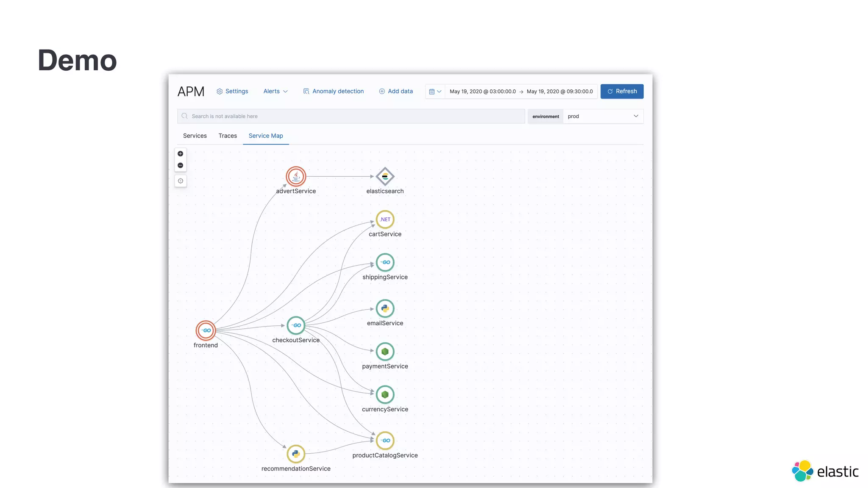
Task: Open the Anomaly detection link
Action: (x=334, y=91)
